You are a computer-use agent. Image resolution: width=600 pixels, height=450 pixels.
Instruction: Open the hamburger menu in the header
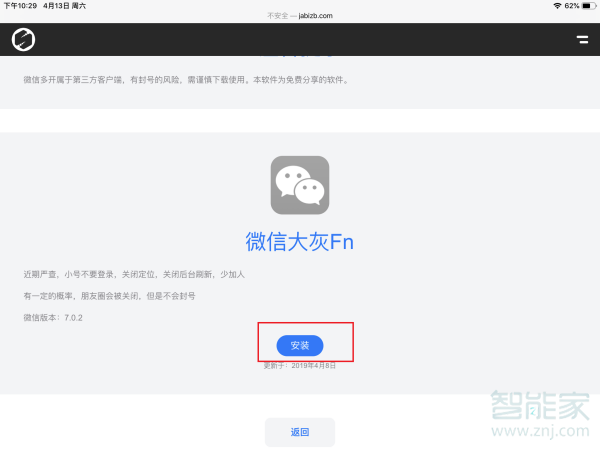click(x=582, y=39)
